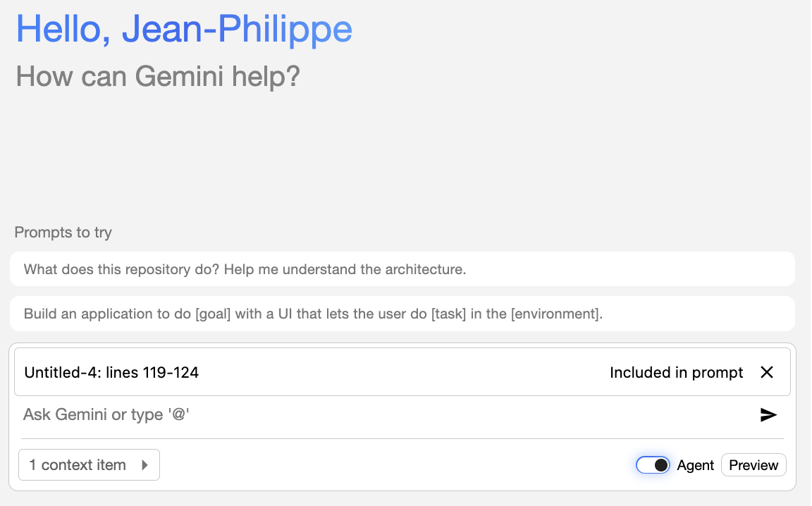Click the Agent label beside the switch

click(696, 465)
